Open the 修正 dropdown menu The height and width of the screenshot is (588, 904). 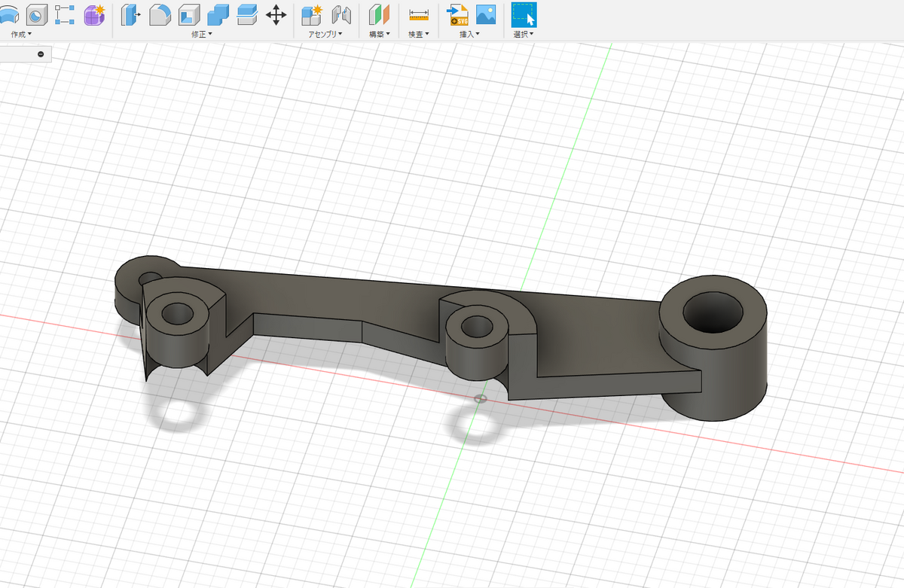click(201, 35)
